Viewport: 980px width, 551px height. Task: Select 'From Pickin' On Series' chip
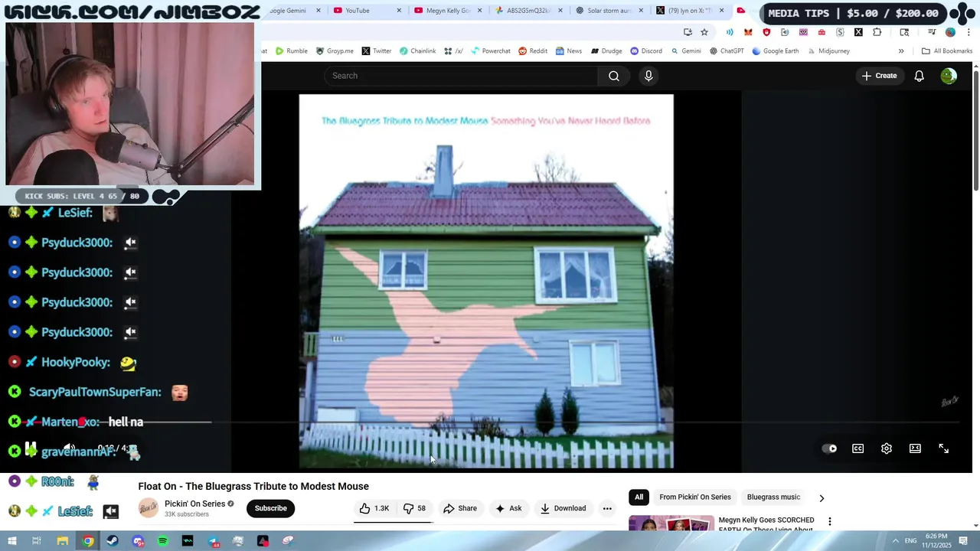pos(695,497)
